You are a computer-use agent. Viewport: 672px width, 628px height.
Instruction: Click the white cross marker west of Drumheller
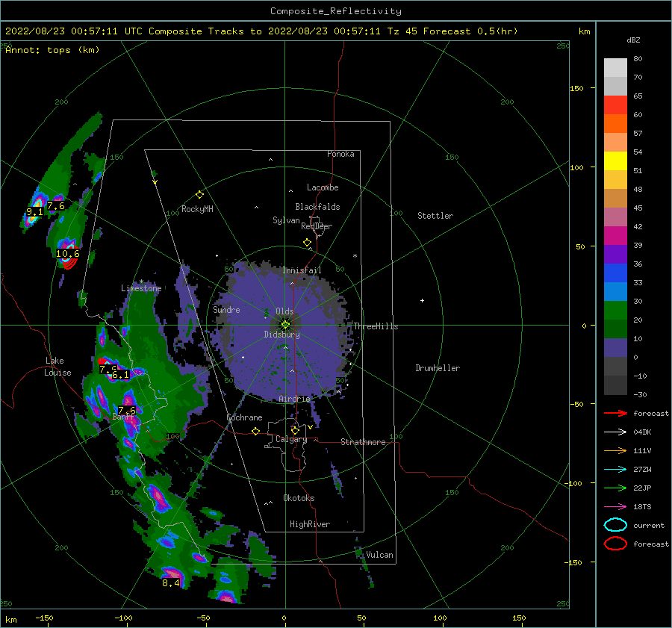[422, 300]
